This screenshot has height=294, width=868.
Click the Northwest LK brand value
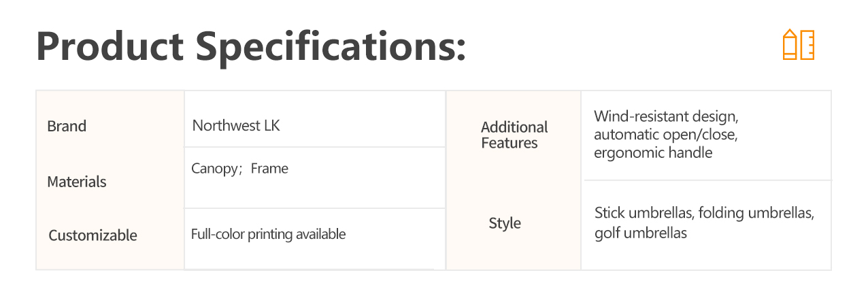236,126
